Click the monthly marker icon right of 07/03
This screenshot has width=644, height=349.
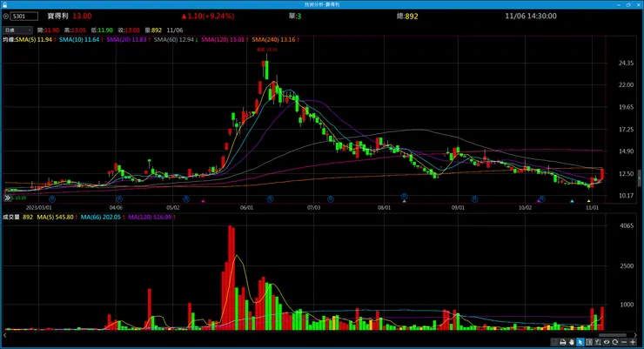click(x=331, y=199)
